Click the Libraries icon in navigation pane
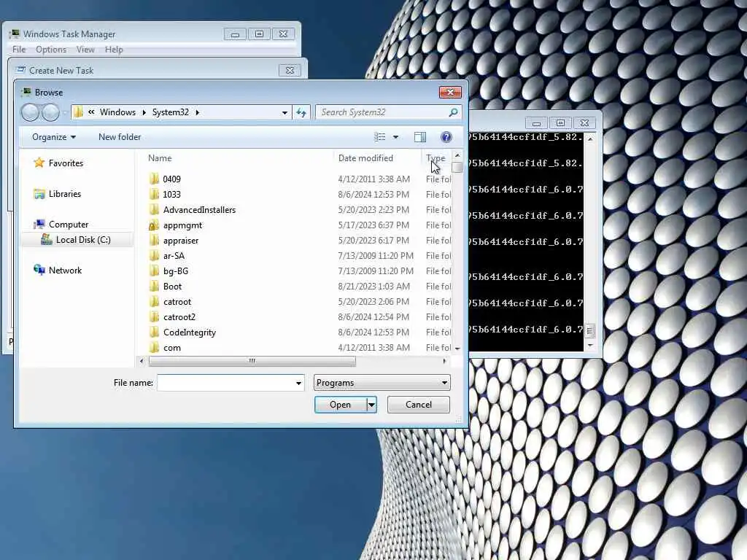The height and width of the screenshot is (560, 747). pyautogui.click(x=39, y=194)
